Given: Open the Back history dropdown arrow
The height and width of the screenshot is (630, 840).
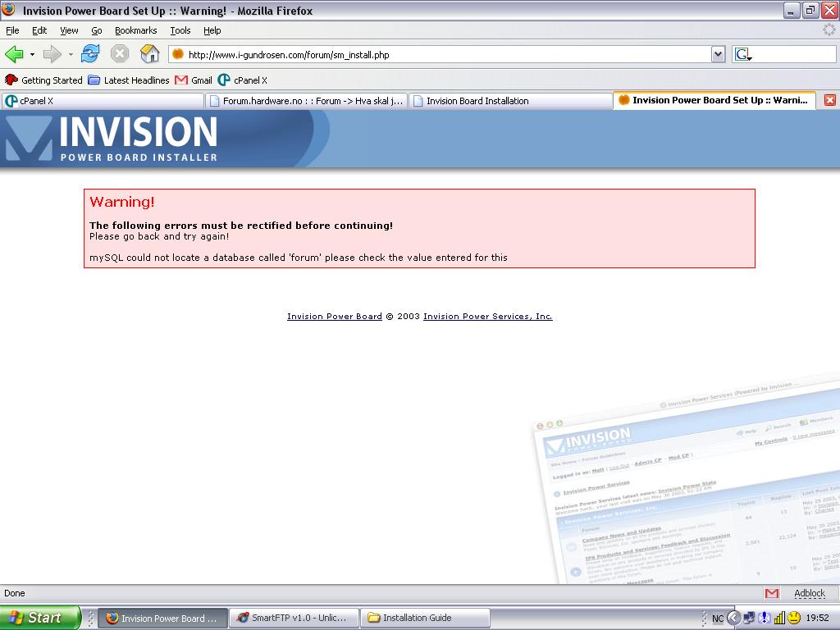Looking at the screenshot, I should pyautogui.click(x=32, y=55).
